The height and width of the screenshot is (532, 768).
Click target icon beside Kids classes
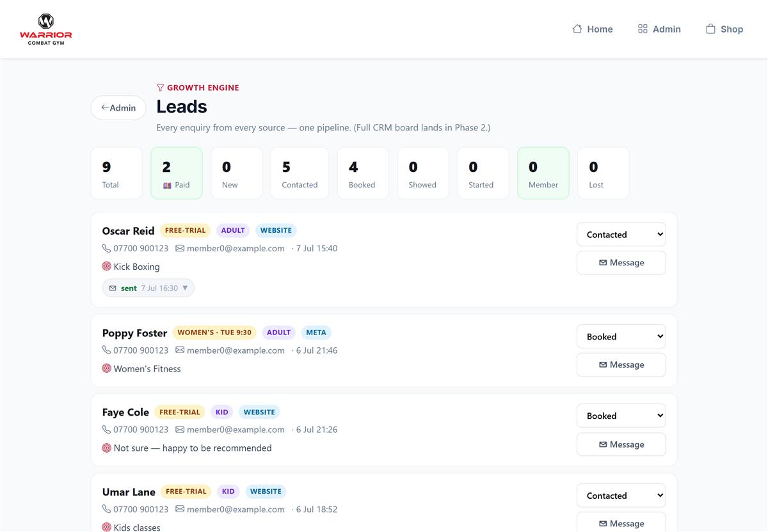[107, 527]
